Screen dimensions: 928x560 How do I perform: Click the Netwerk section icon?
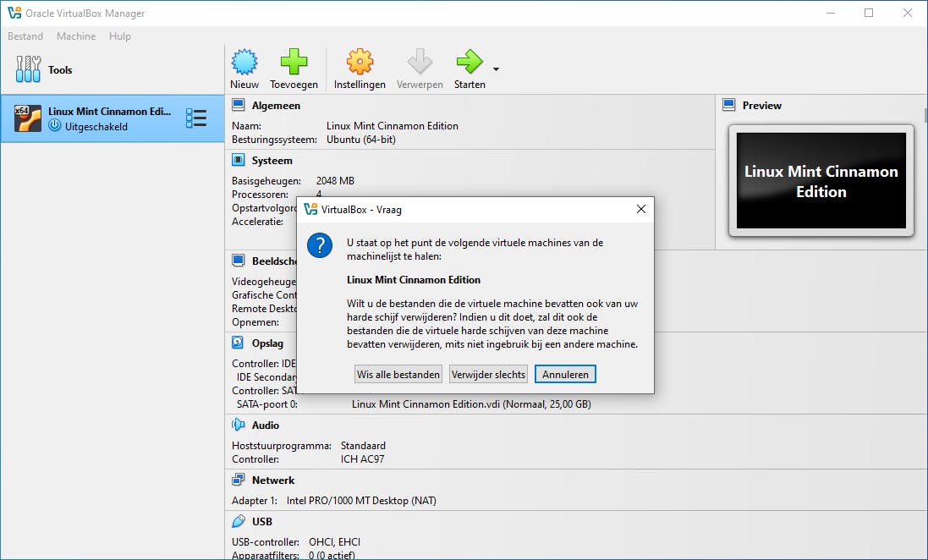pyautogui.click(x=238, y=480)
